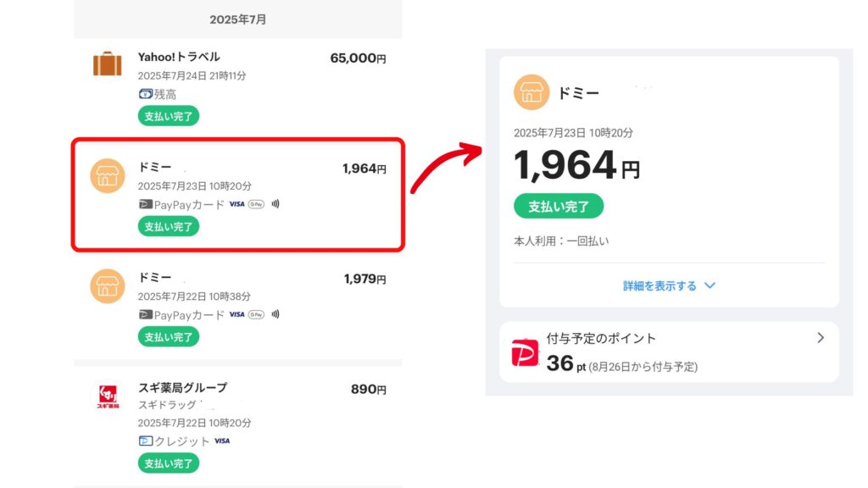Click the red PayPay points logo
The image size is (868, 488).
(x=525, y=352)
